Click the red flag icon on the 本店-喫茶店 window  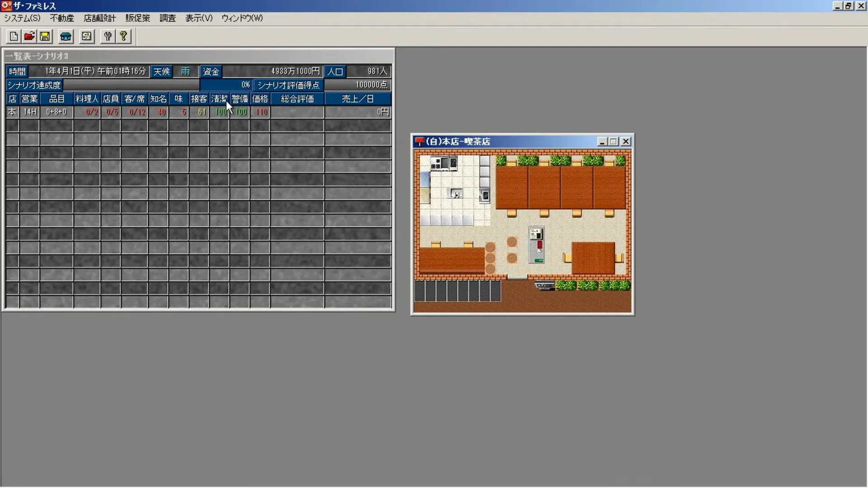420,141
